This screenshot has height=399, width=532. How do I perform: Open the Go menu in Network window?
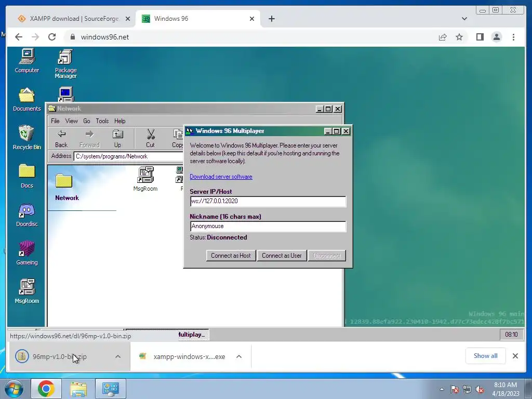coord(87,121)
